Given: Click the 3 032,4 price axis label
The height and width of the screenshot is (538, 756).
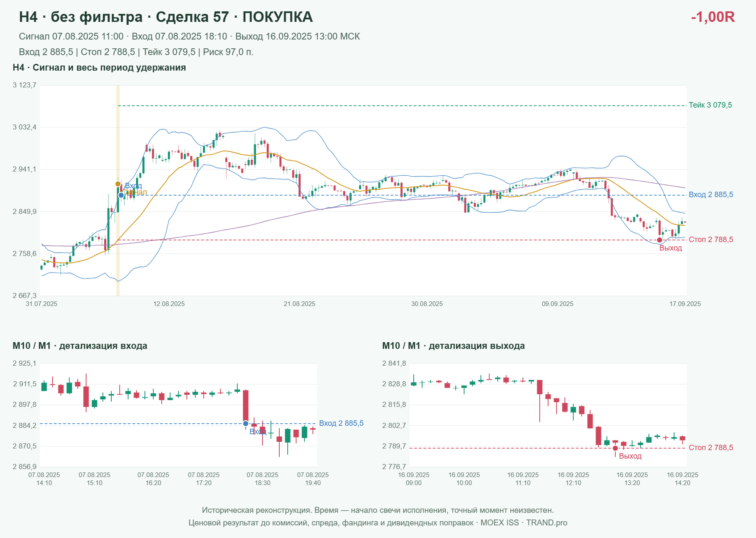Looking at the screenshot, I should 25,127.
